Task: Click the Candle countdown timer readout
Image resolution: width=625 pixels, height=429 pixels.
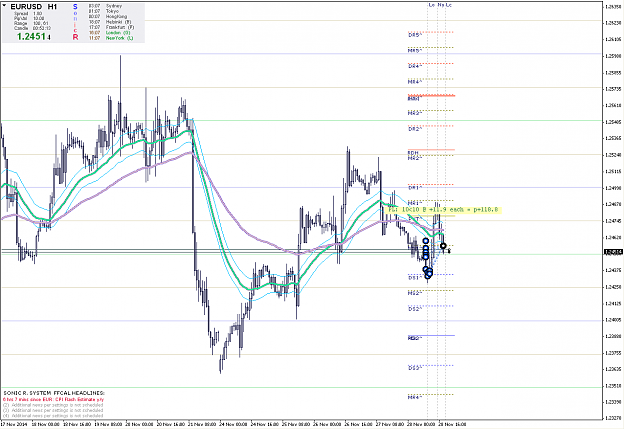Action: click(32, 28)
